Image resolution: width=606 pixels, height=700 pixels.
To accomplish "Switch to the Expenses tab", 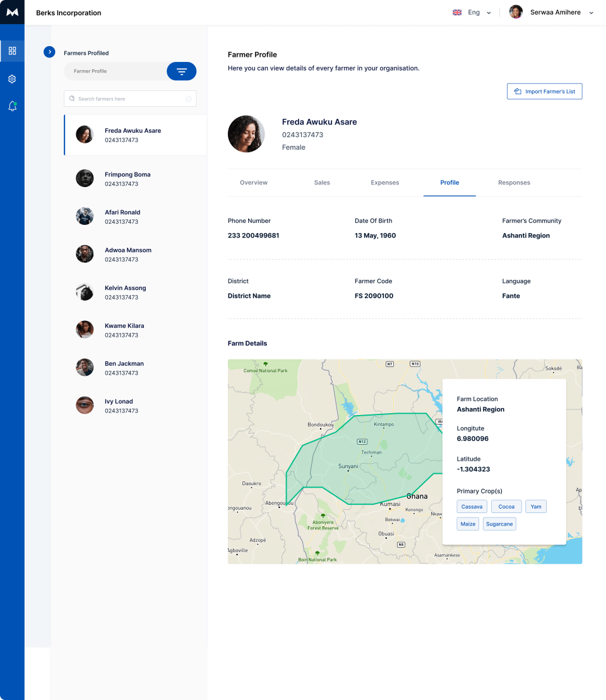I will (x=385, y=183).
